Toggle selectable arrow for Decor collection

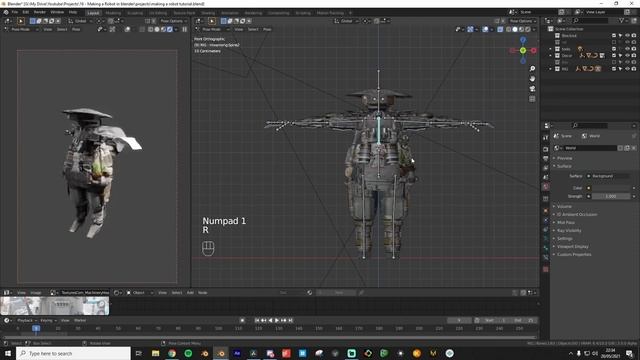tap(620, 56)
